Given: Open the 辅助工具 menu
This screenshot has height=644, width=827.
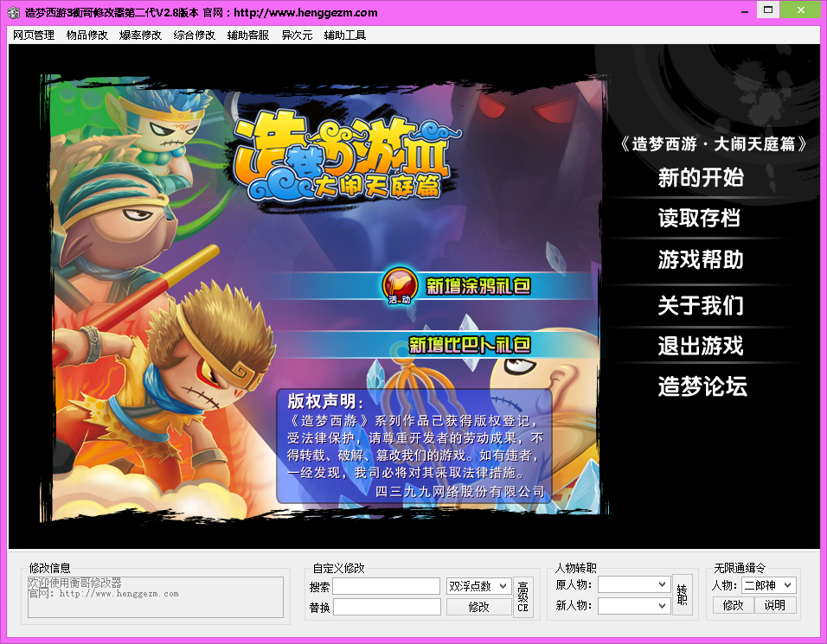Looking at the screenshot, I should [345, 35].
